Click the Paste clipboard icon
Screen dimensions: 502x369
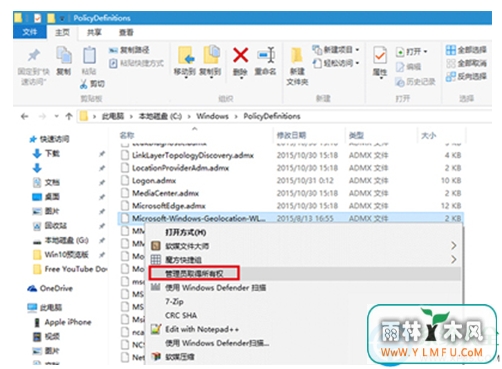(89, 55)
